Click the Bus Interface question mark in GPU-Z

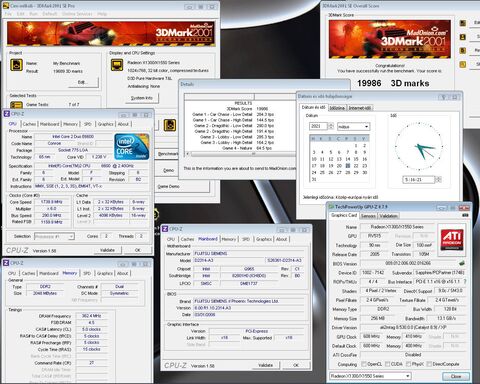pyautogui.click(x=465, y=282)
